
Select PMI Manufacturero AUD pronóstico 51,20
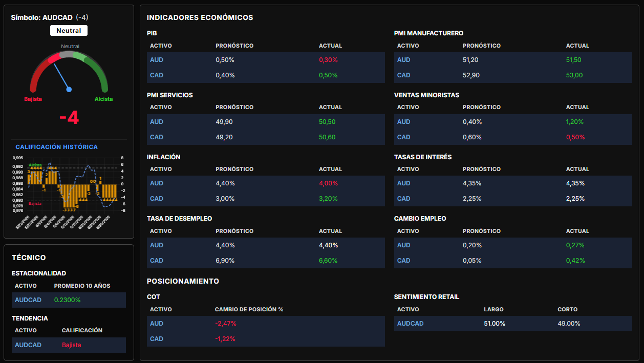pyautogui.click(x=470, y=60)
